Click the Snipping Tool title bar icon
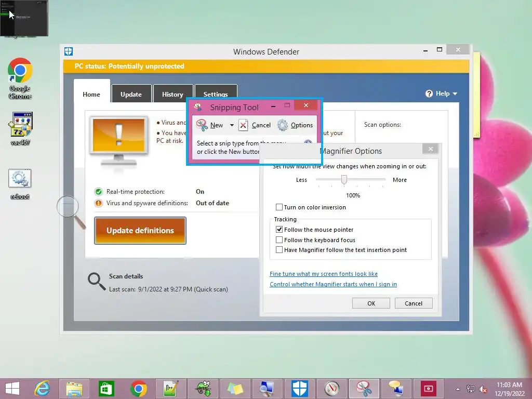Viewport: 532px width, 399px height. [198, 107]
